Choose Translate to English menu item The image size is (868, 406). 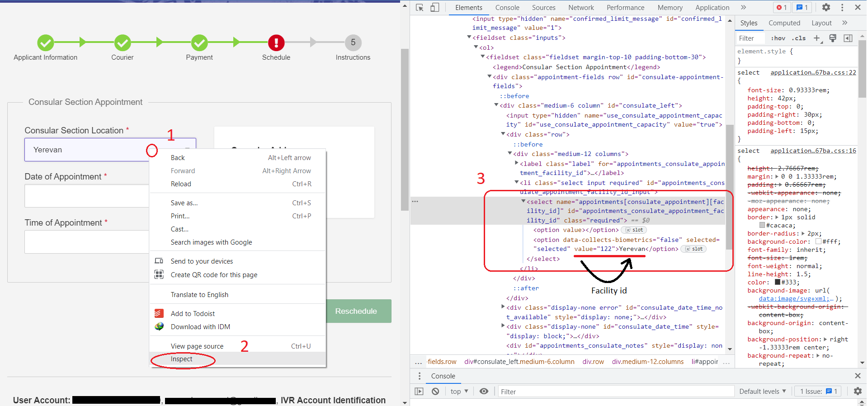coord(238,294)
